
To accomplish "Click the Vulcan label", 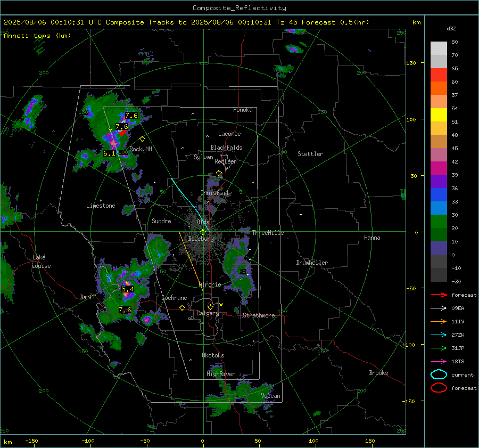I will pos(270,396).
